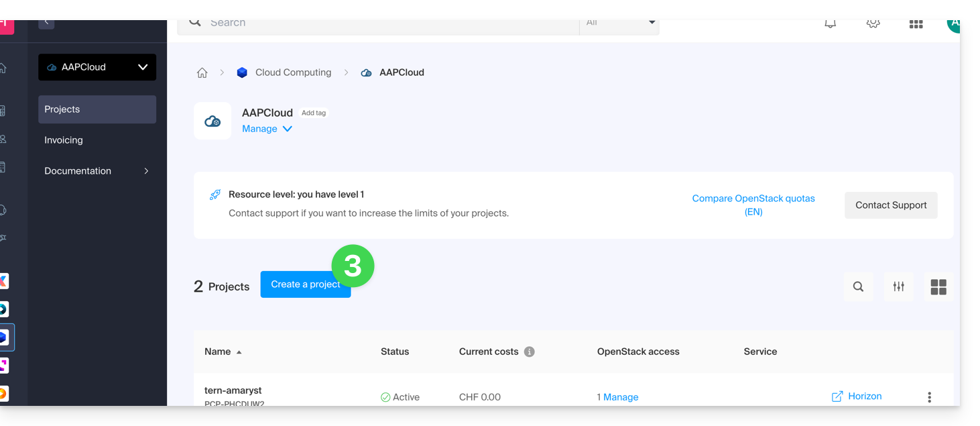The width and height of the screenshot is (980, 426).
Task: Click the Contact Support button
Action: pyautogui.click(x=890, y=205)
